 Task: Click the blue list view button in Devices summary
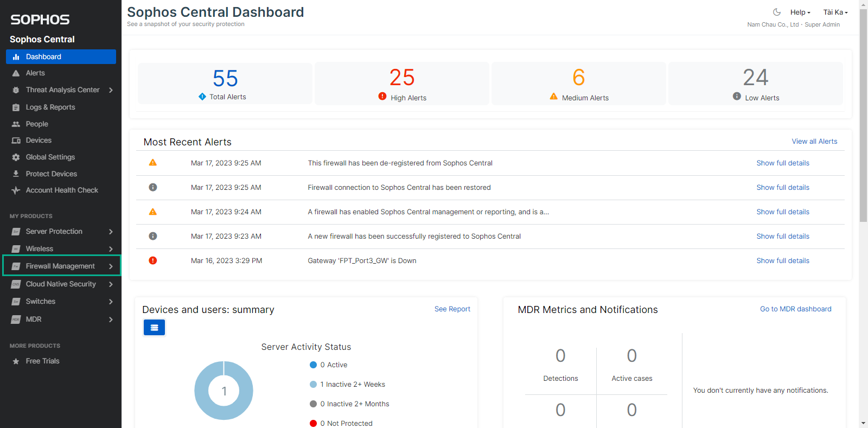pos(155,328)
